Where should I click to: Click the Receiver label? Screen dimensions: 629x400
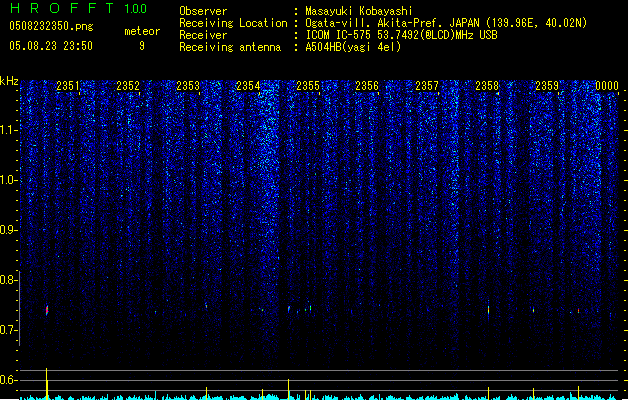click(x=203, y=35)
